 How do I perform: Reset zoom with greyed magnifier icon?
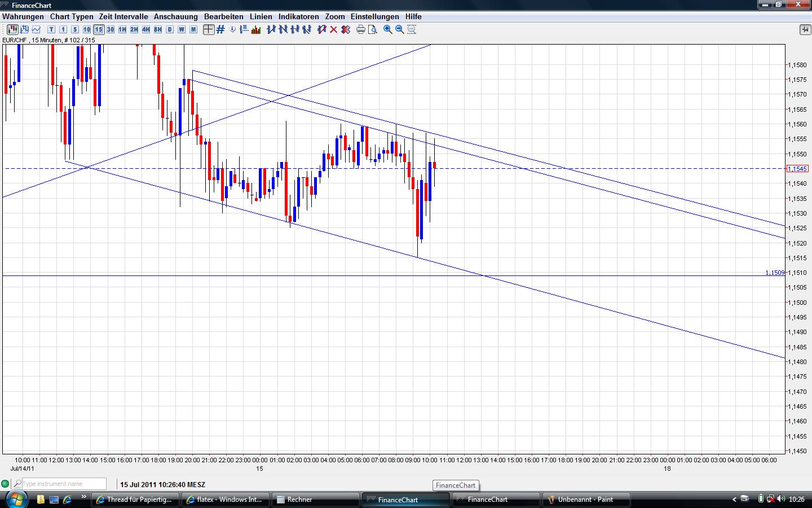point(412,29)
